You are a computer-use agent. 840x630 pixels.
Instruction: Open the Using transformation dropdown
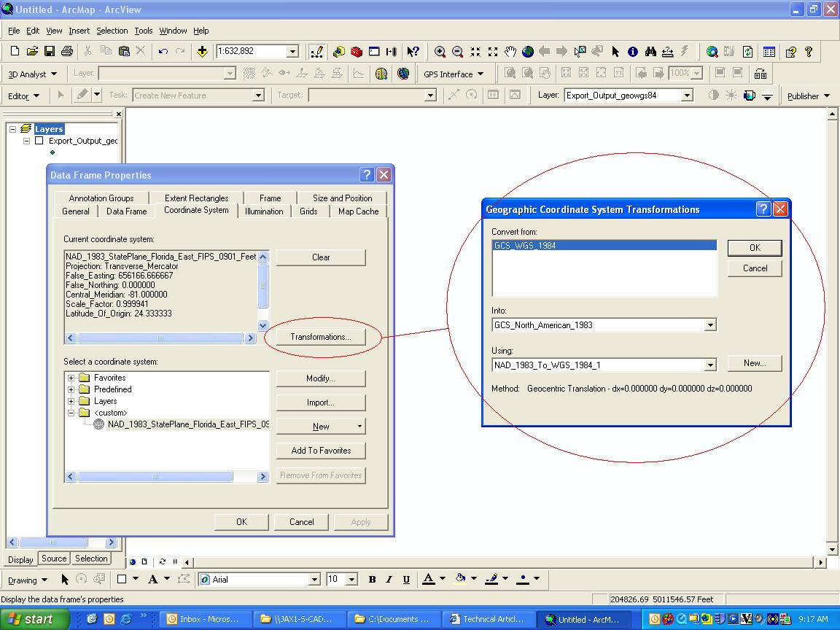click(x=709, y=365)
